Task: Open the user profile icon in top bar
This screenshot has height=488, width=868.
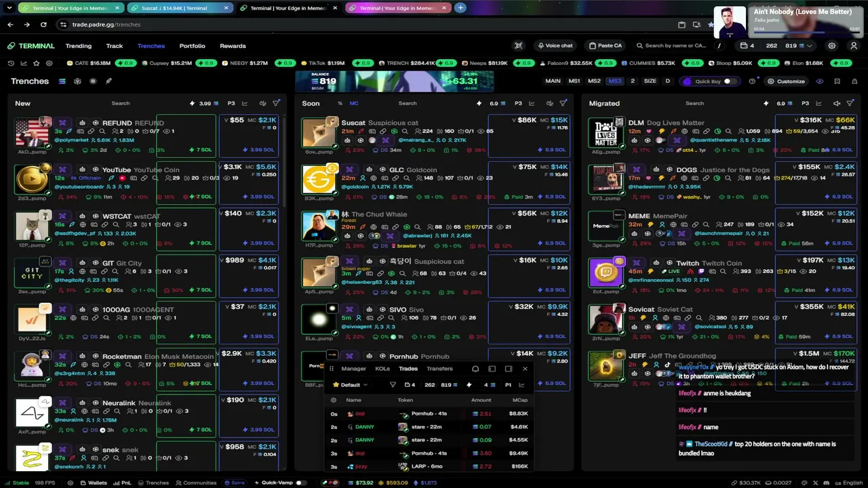Action: coord(854,46)
